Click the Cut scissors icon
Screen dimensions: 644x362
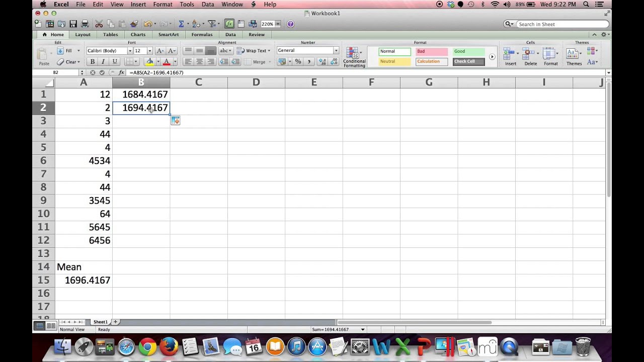[x=99, y=24]
